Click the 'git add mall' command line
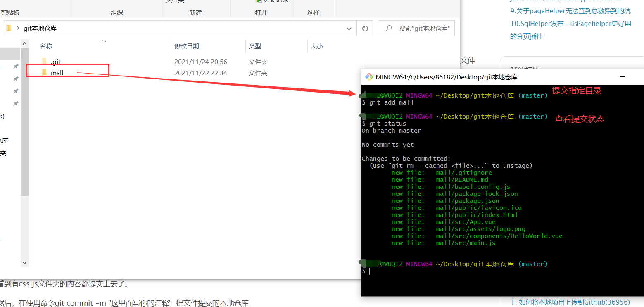 387,102
